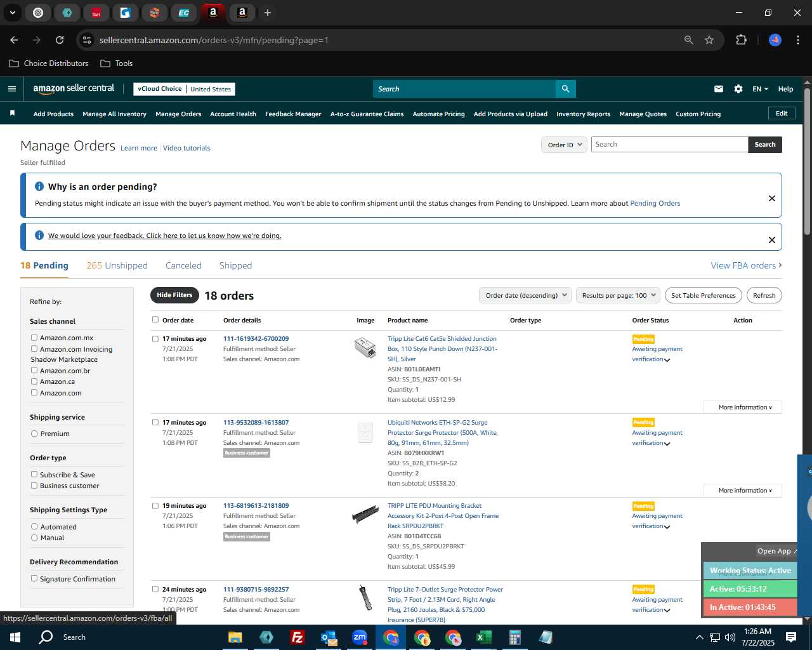Open FileZilla from taskbar
Viewport: 812px width, 650px height.
coord(297,637)
